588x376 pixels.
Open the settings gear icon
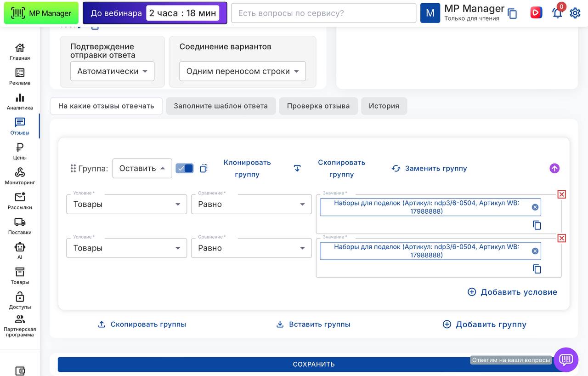click(575, 13)
